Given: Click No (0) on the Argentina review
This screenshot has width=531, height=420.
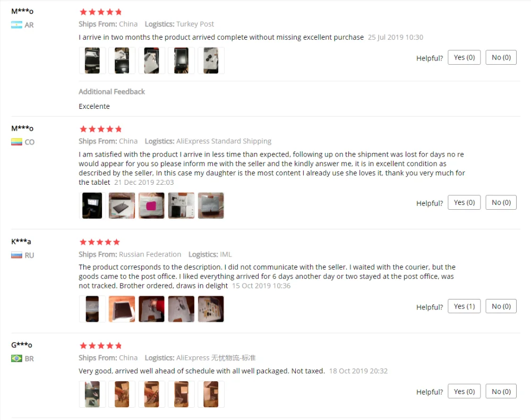Looking at the screenshot, I should (501, 57).
